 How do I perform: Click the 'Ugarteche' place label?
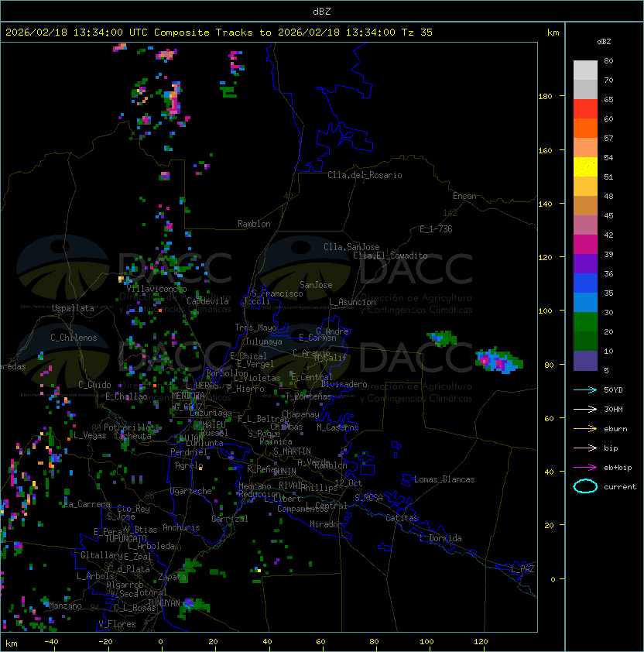point(191,491)
